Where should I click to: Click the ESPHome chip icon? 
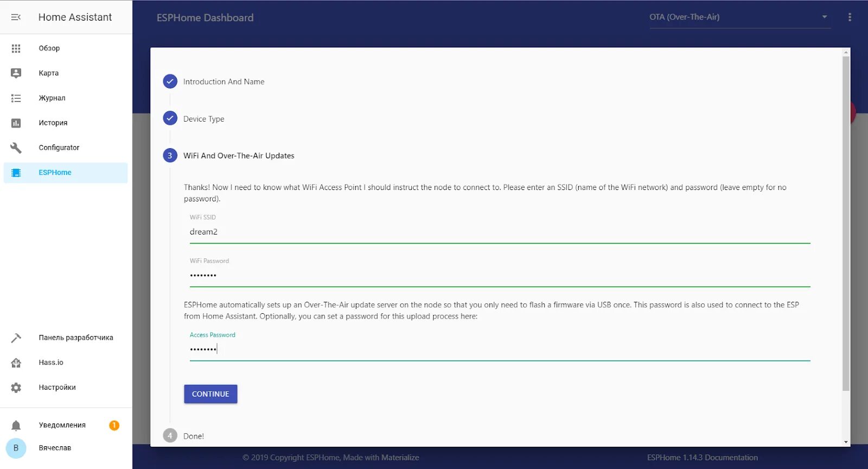point(16,173)
